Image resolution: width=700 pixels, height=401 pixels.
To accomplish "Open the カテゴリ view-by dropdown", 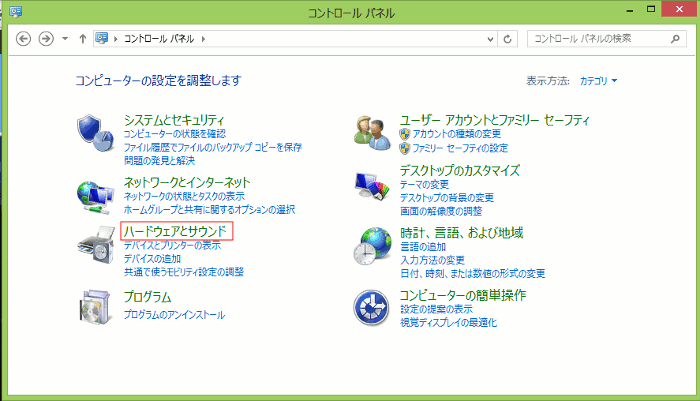I will coord(599,80).
